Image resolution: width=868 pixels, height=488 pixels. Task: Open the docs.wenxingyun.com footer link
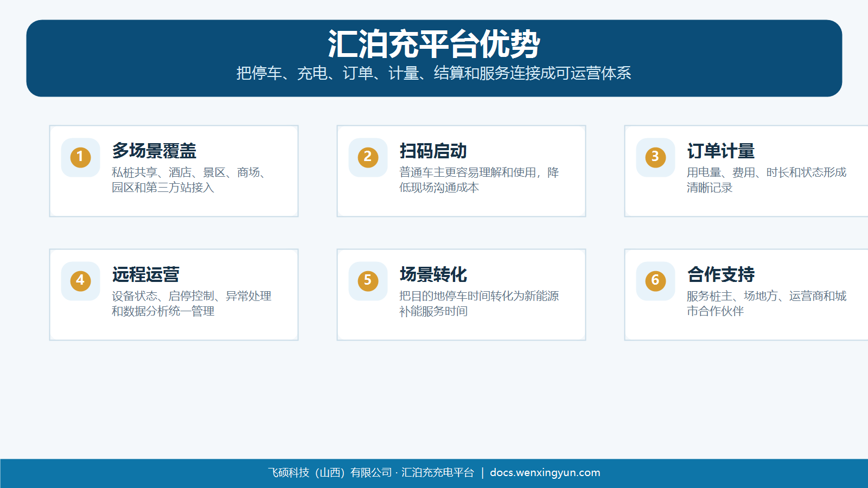click(545, 473)
